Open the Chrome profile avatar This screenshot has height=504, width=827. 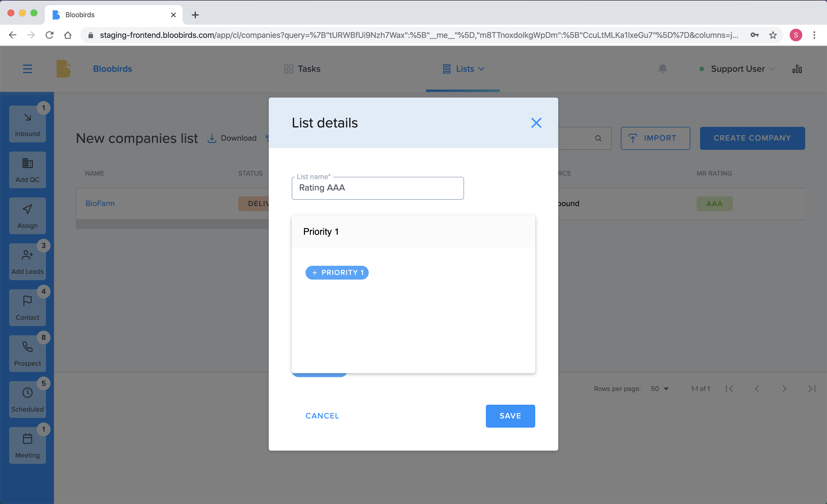796,35
